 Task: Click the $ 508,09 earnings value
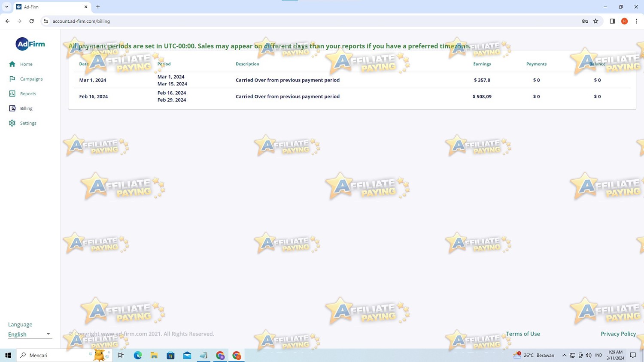click(x=482, y=97)
